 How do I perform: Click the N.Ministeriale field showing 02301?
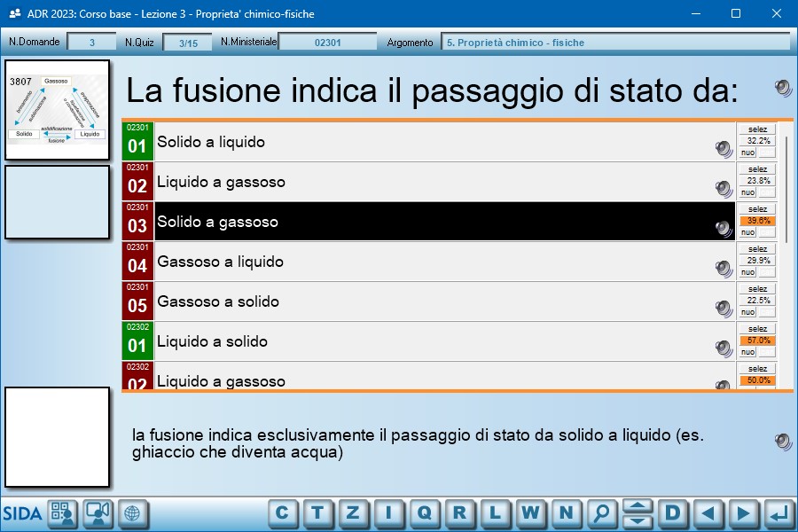point(327,42)
